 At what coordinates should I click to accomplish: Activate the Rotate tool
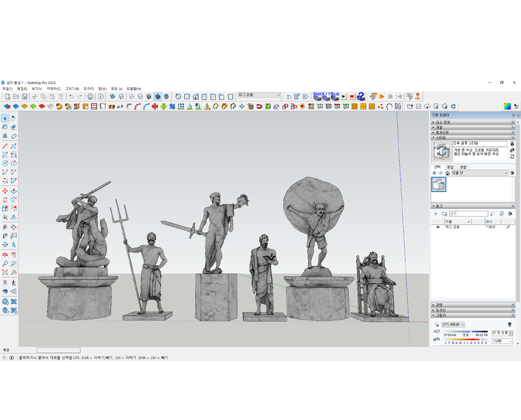(5, 200)
